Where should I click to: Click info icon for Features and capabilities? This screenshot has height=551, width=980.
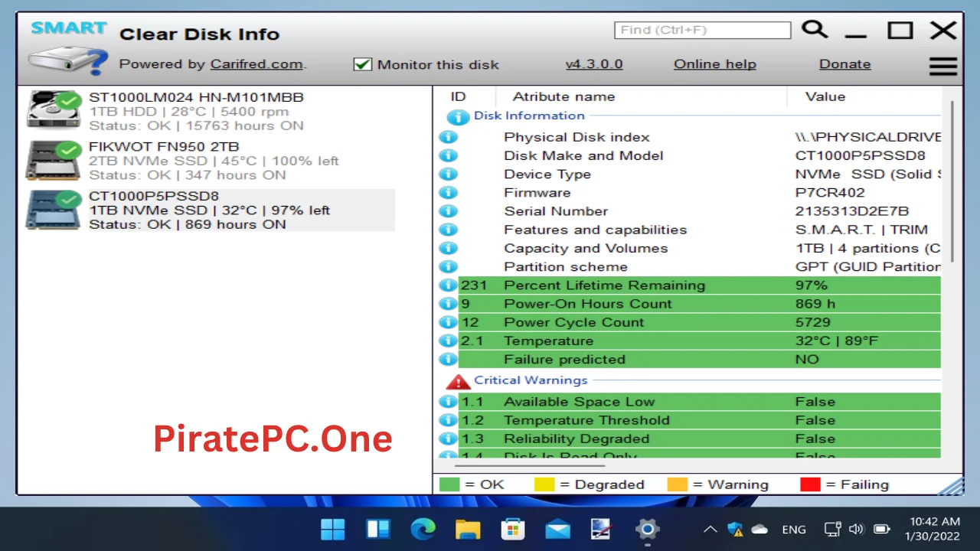tap(448, 230)
